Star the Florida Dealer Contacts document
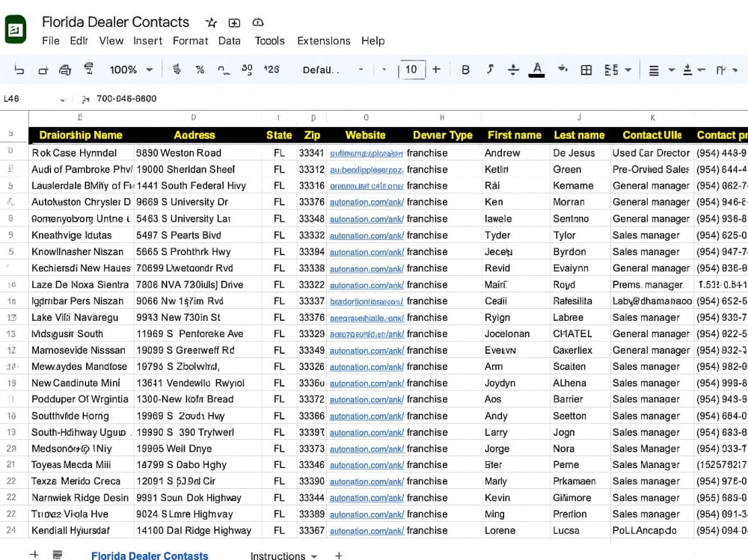 (211, 22)
